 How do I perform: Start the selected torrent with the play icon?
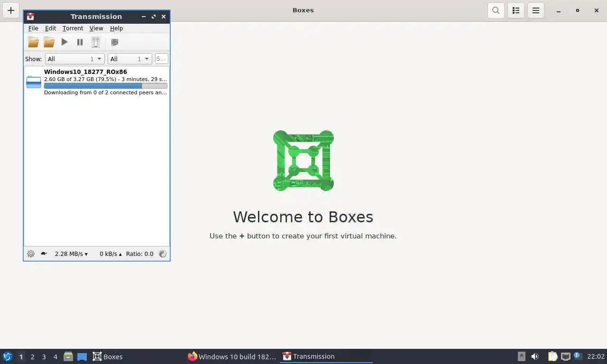pyautogui.click(x=64, y=42)
